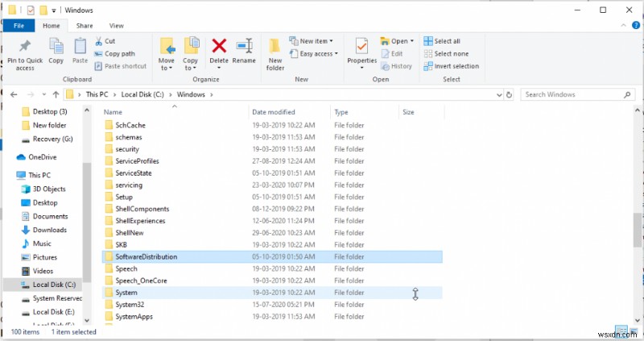Click This PC in the address bar
Image resolution: width=644 pixels, height=341 pixels.
coord(97,94)
